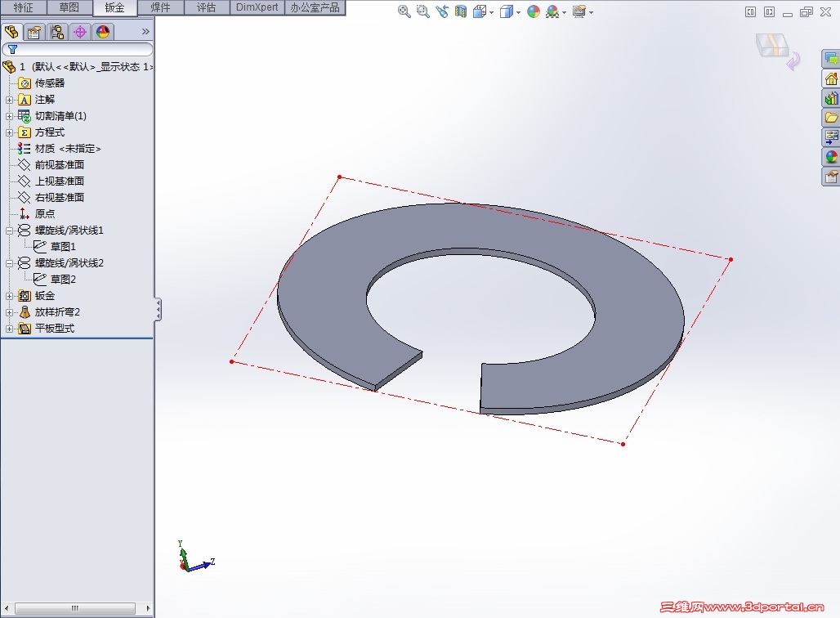Open the PropertyManager tab icon
840x618 pixels.
34,32
